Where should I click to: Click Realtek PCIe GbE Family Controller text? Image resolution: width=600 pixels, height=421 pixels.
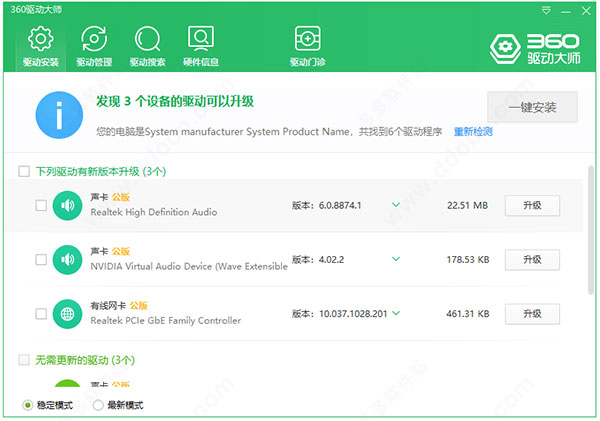(166, 321)
